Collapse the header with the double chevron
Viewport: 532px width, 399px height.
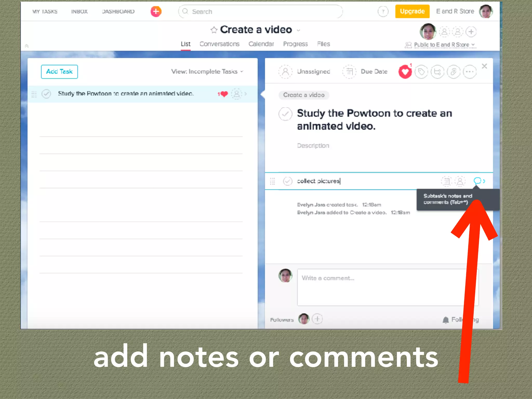point(26,46)
